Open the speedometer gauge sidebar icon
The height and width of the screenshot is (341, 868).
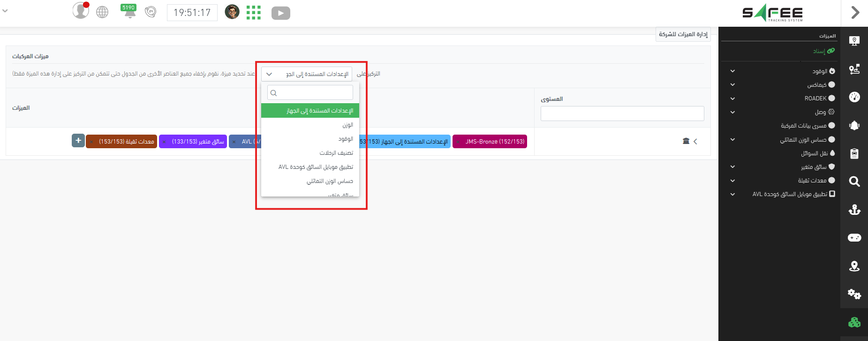tap(854, 97)
